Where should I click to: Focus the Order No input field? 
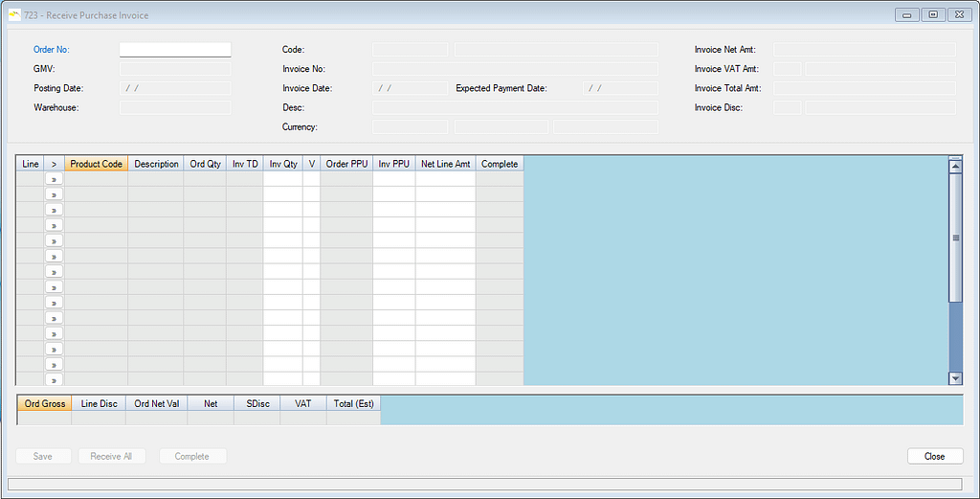175,50
